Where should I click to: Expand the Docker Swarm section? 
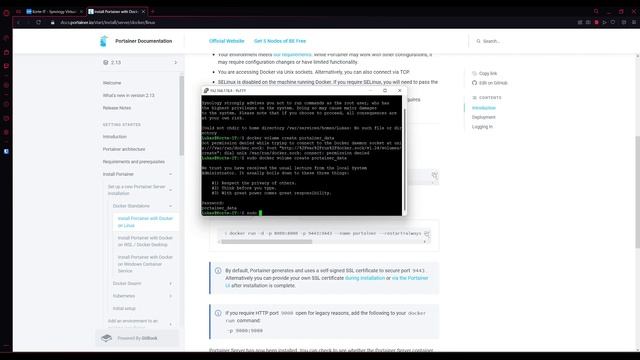(x=171, y=283)
